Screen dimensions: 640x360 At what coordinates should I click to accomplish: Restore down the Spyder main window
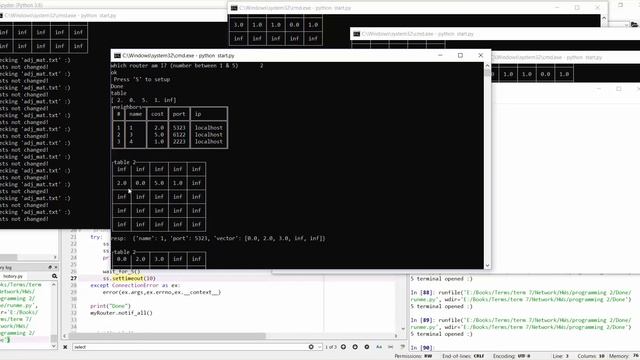coord(620,5)
